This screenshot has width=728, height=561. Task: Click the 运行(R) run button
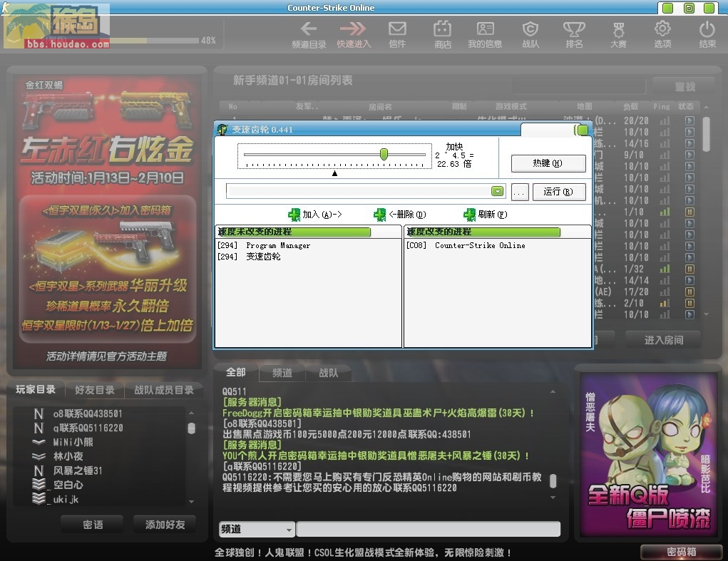pos(558,192)
